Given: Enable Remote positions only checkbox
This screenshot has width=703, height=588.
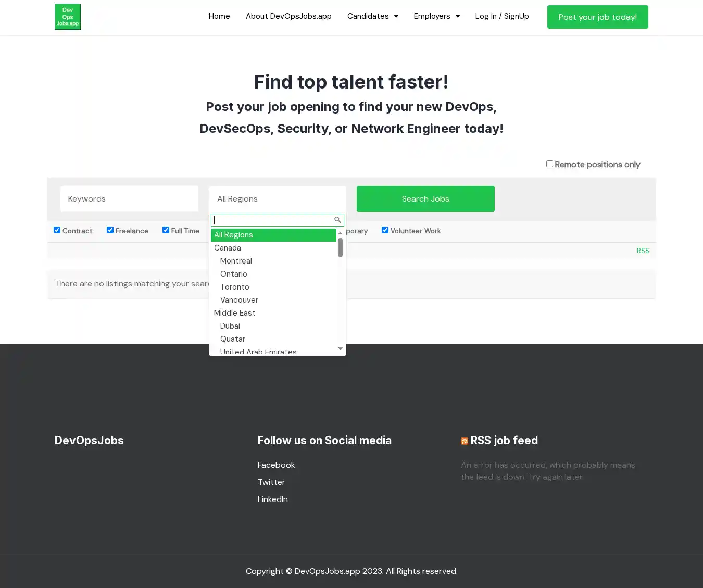Looking at the screenshot, I should (549, 164).
